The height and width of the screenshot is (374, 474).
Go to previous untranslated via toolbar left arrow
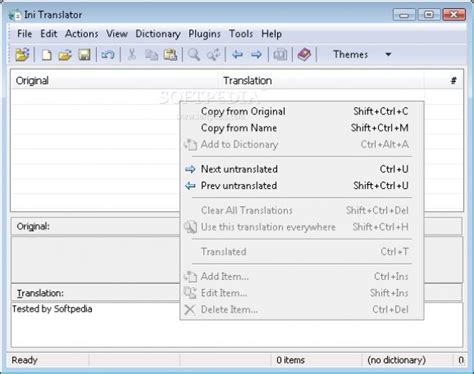237,54
